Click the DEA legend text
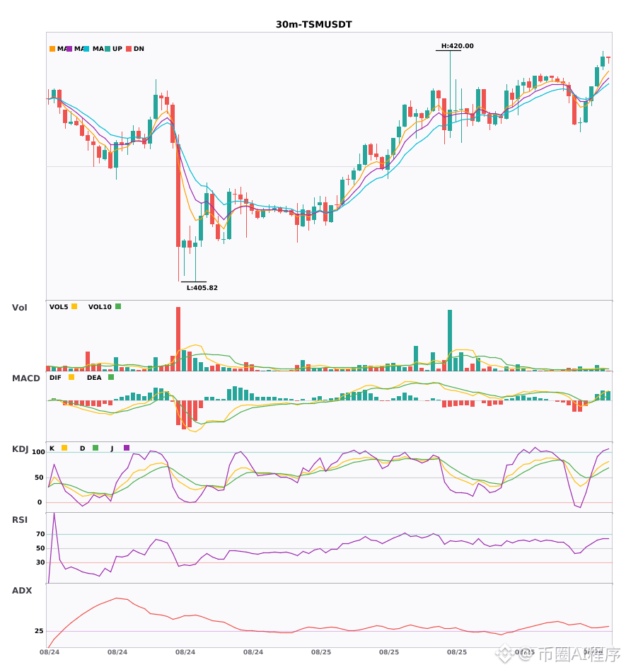 click(x=94, y=378)
